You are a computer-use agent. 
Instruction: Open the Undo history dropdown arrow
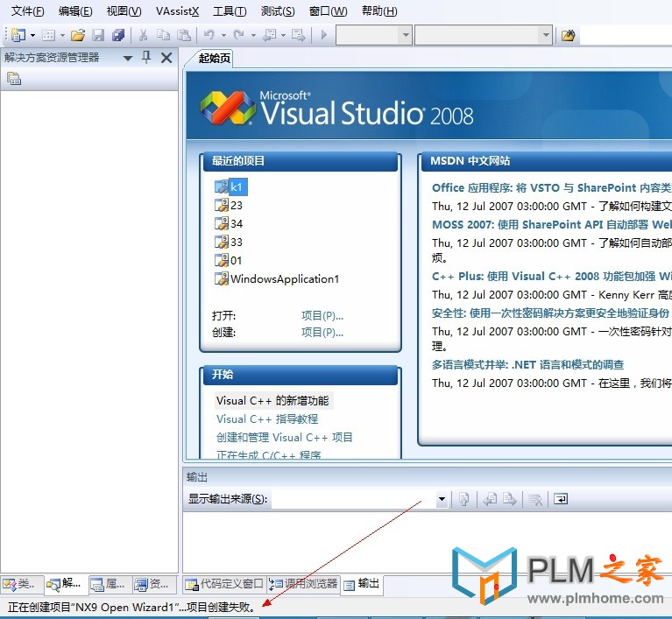point(223,35)
